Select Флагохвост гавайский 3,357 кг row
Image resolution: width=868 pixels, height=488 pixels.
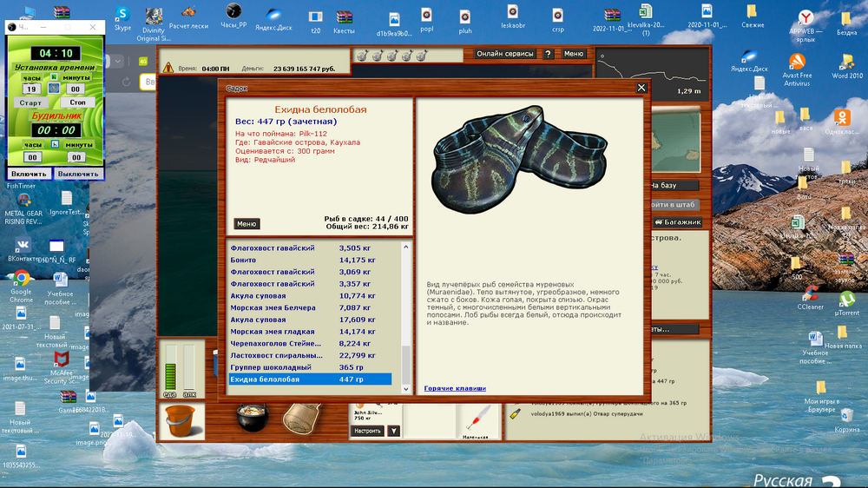(x=310, y=284)
